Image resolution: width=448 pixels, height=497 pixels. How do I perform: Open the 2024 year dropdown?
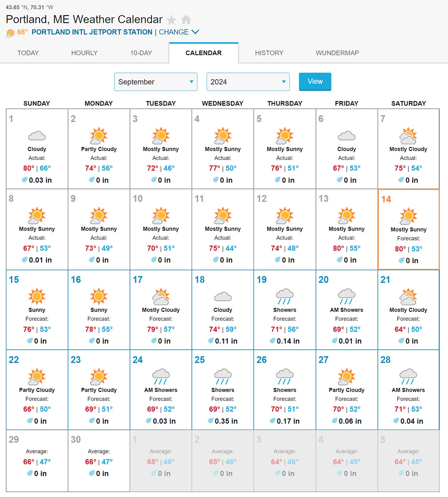pyautogui.click(x=248, y=82)
